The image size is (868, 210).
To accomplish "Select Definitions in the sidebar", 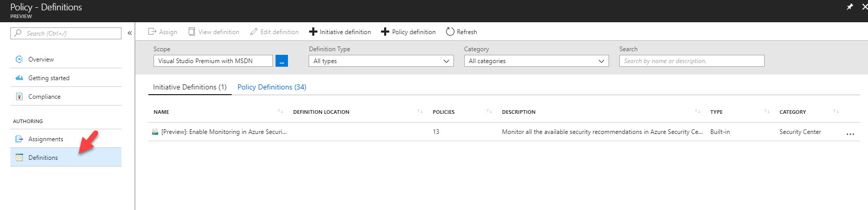I will [66, 157].
